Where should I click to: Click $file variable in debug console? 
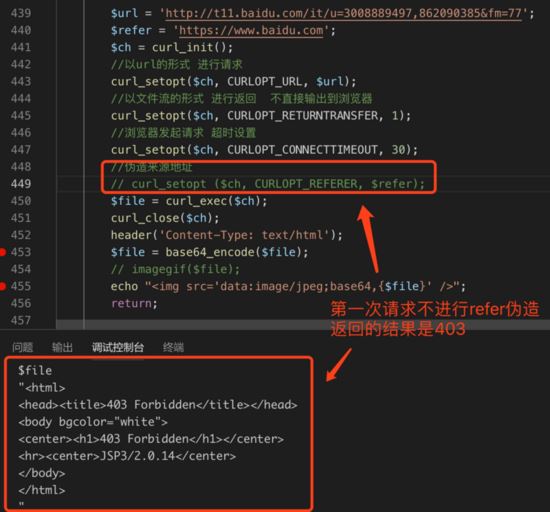point(35,370)
